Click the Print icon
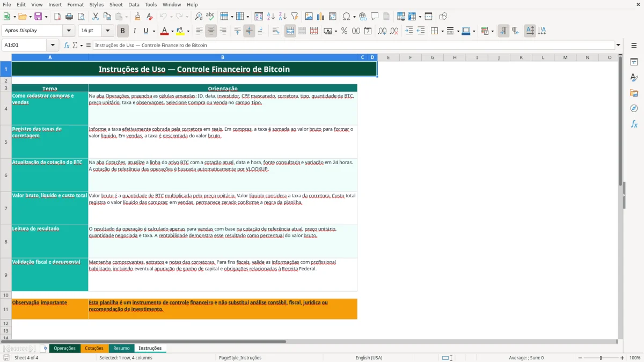This screenshot has width=644, height=362. pos(69,17)
